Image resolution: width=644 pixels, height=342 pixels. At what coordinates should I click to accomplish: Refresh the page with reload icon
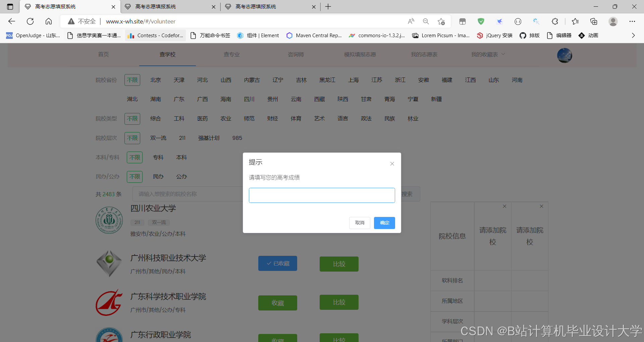[30, 21]
